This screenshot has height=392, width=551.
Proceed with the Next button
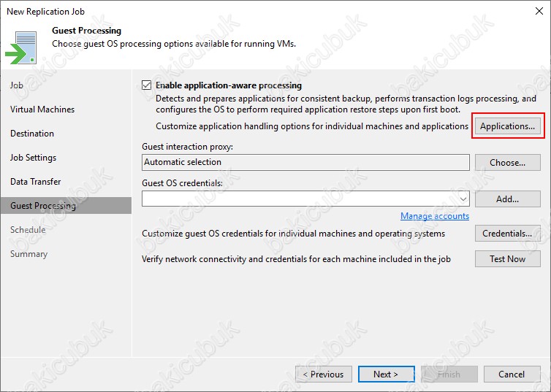coord(386,374)
